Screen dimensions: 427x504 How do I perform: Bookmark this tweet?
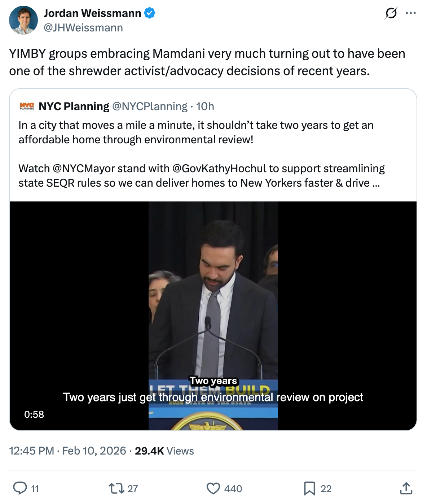tap(309, 488)
